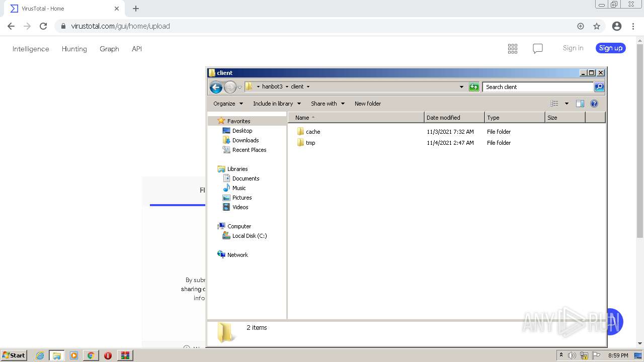Click New folder button

(x=368, y=104)
